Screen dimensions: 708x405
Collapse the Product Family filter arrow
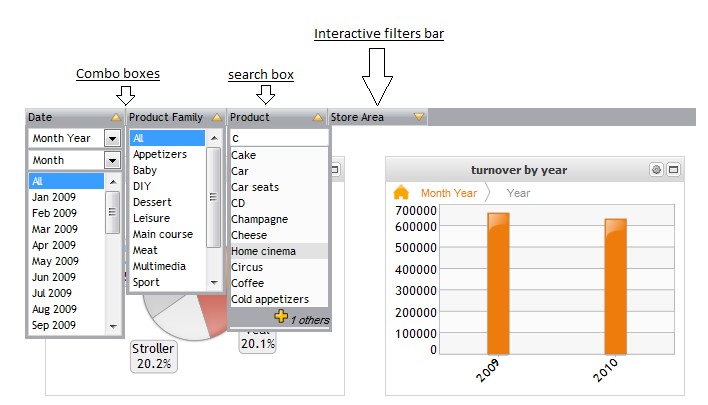pyautogui.click(x=217, y=118)
